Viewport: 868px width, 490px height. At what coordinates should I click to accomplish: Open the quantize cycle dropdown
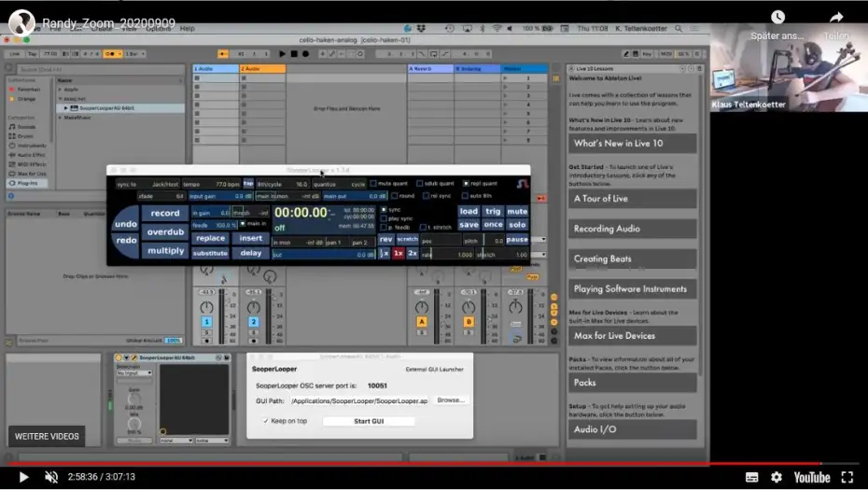pyautogui.click(x=340, y=184)
